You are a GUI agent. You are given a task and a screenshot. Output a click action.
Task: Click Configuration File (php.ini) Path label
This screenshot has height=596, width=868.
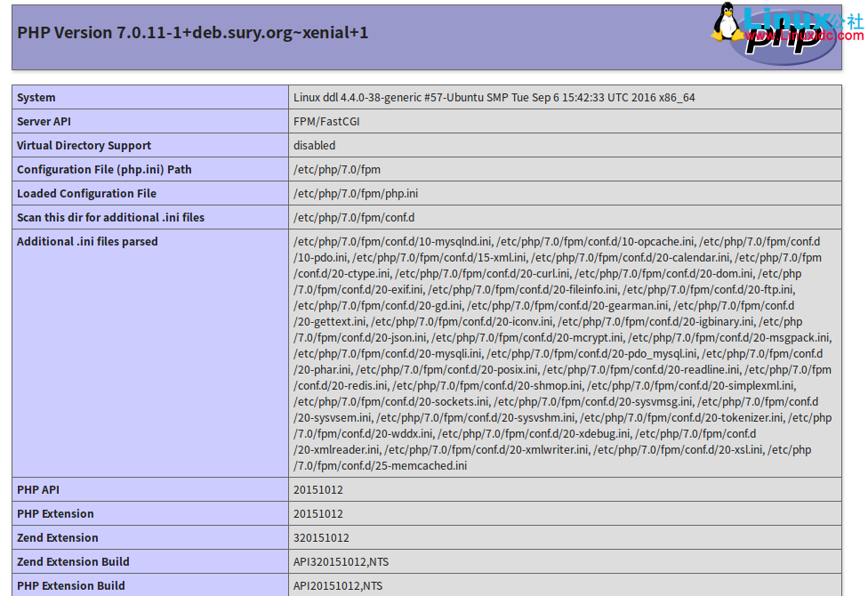(104, 170)
